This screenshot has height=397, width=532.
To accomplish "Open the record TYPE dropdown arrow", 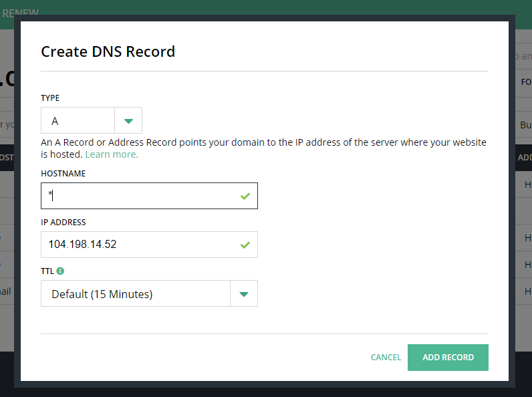I will [x=129, y=121].
